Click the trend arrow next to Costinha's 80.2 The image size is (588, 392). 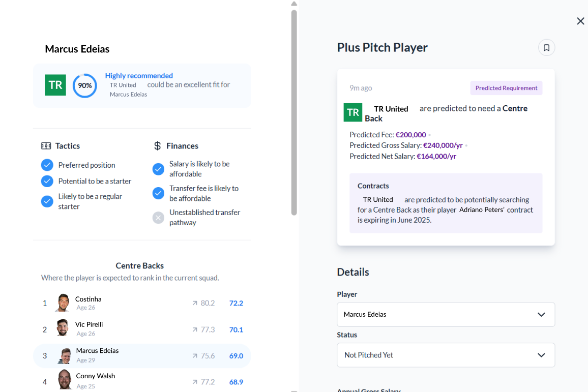(x=194, y=303)
